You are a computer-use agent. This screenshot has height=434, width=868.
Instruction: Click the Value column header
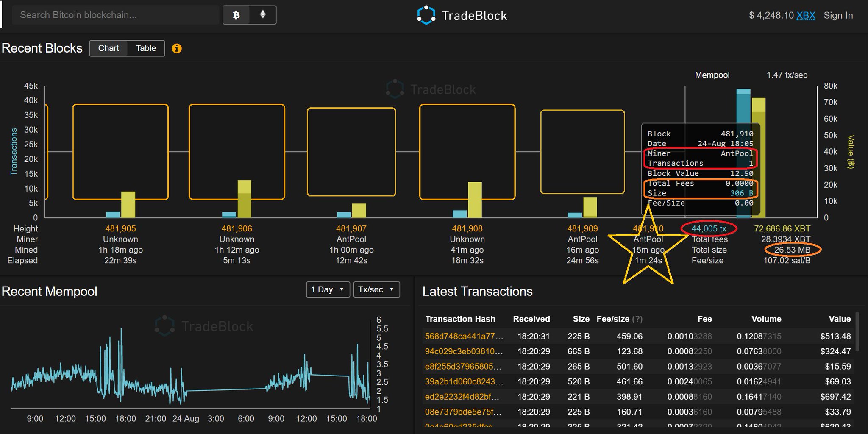840,319
